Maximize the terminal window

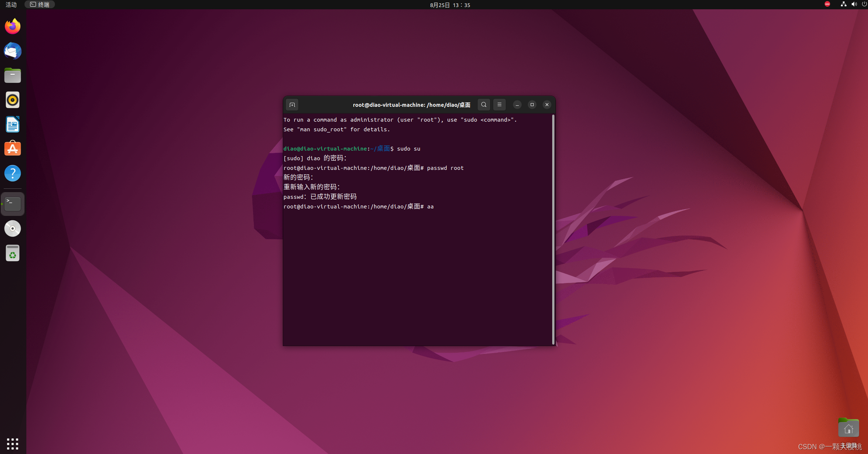point(532,105)
